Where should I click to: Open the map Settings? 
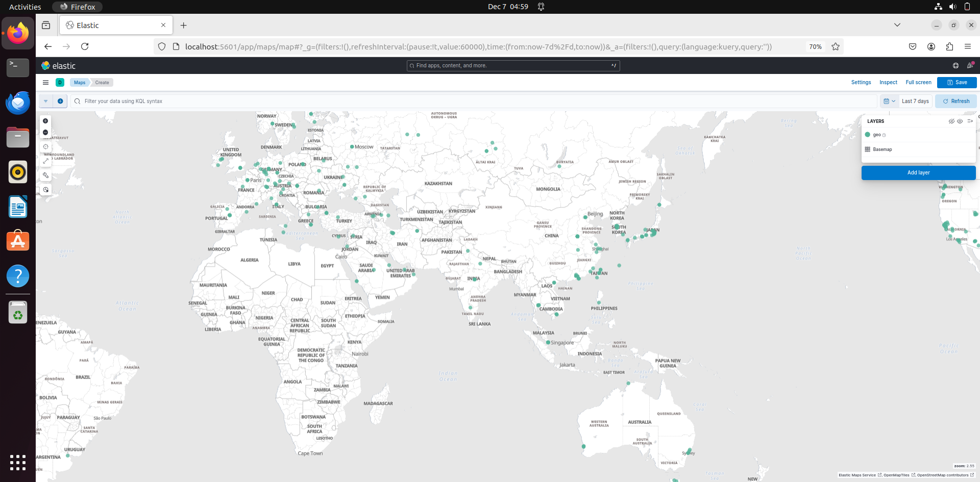pyautogui.click(x=861, y=83)
